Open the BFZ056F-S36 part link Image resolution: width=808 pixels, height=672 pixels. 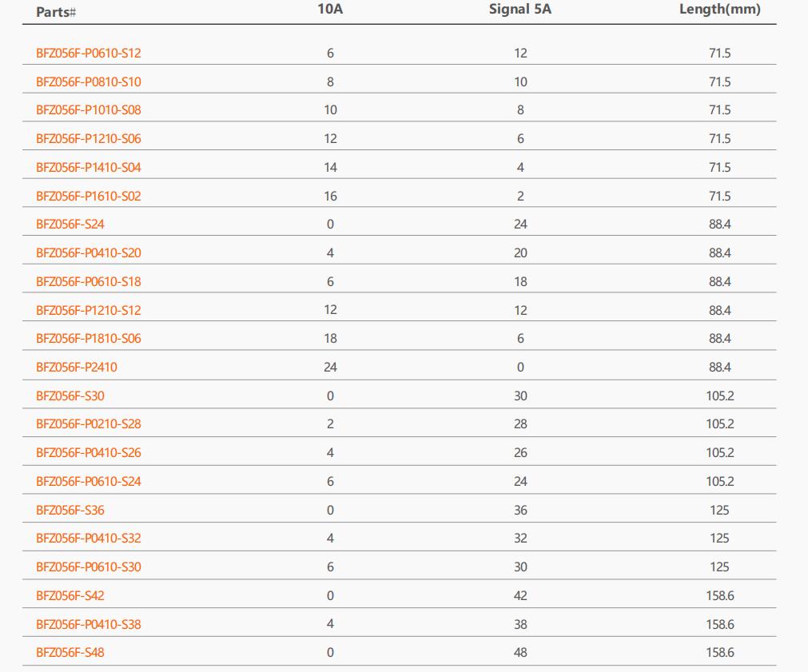[70, 510]
